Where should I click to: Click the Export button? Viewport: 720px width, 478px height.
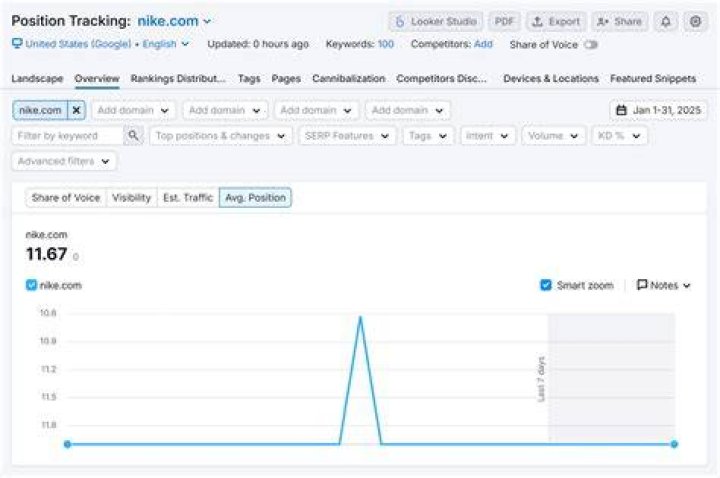[x=556, y=22]
